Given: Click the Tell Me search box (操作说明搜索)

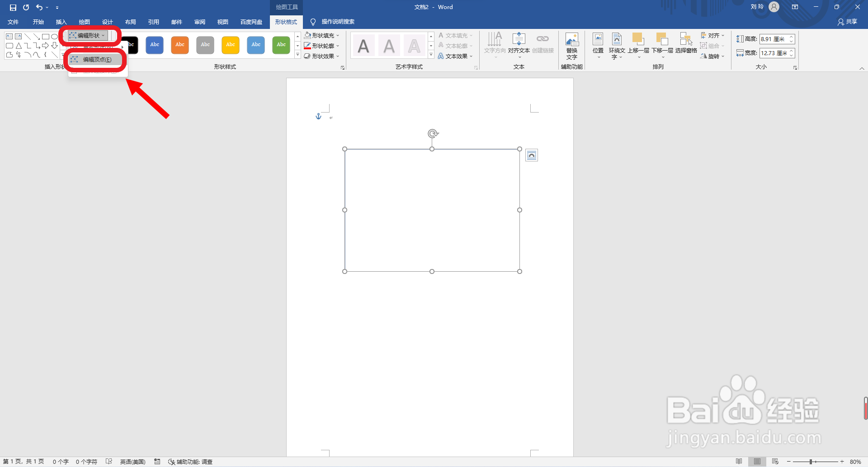Looking at the screenshot, I should (x=333, y=22).
